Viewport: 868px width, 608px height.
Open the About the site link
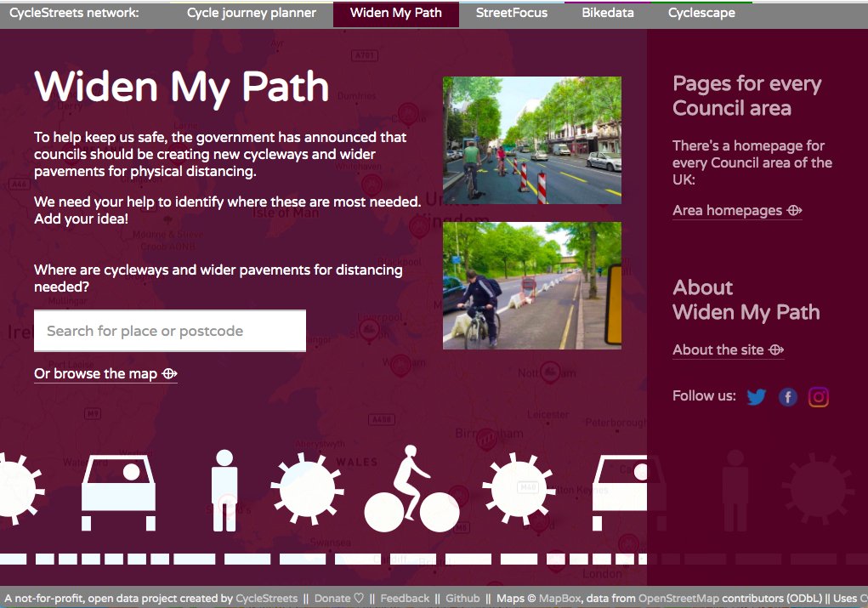[729, 350]
